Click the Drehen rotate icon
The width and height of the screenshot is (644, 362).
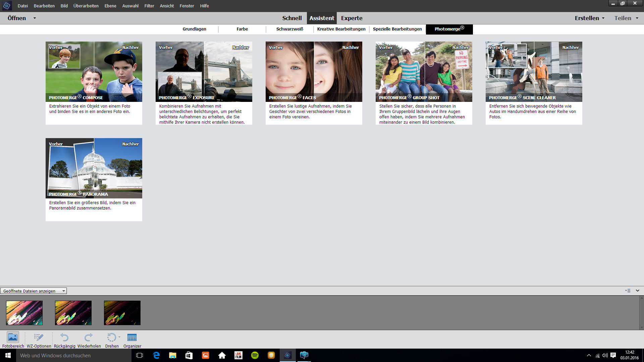pyautogui.click(x=111, y=337)
